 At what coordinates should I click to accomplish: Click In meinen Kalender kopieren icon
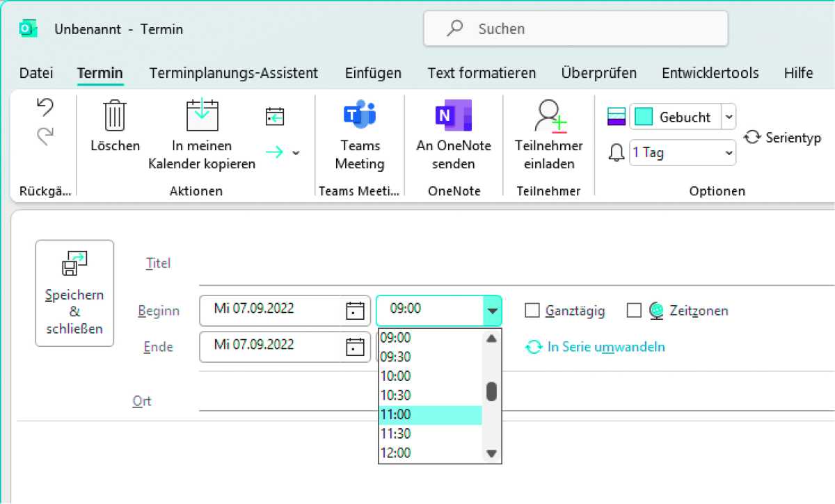tap(202, 116)
